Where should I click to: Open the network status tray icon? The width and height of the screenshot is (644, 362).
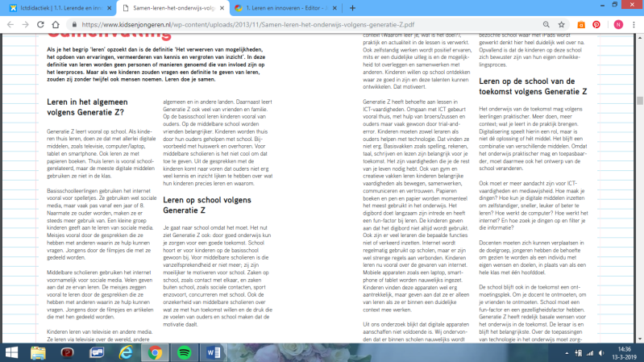tap(590, 353)
